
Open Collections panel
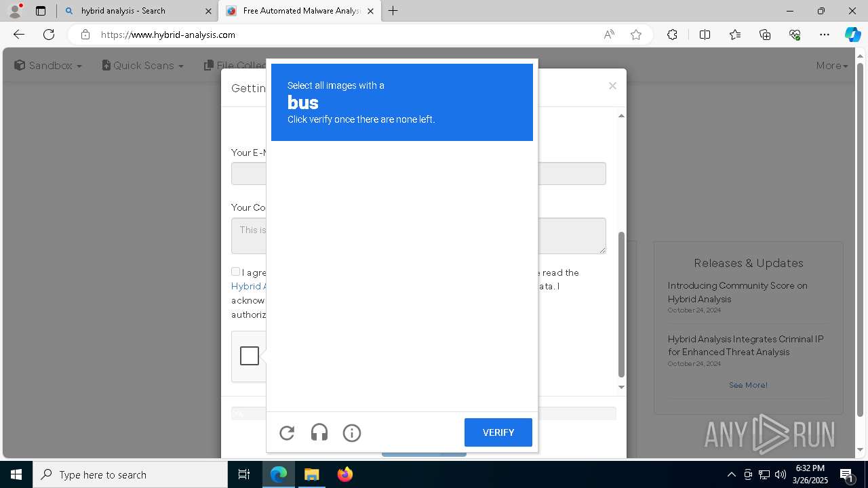point(765,35)
